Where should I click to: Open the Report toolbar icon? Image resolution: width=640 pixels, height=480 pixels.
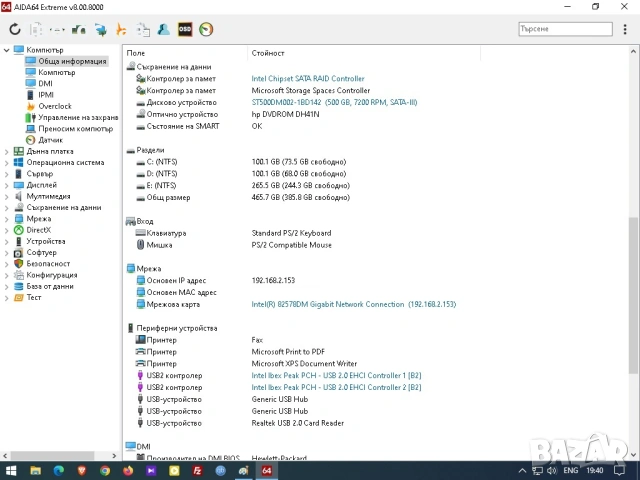(36, 29)
